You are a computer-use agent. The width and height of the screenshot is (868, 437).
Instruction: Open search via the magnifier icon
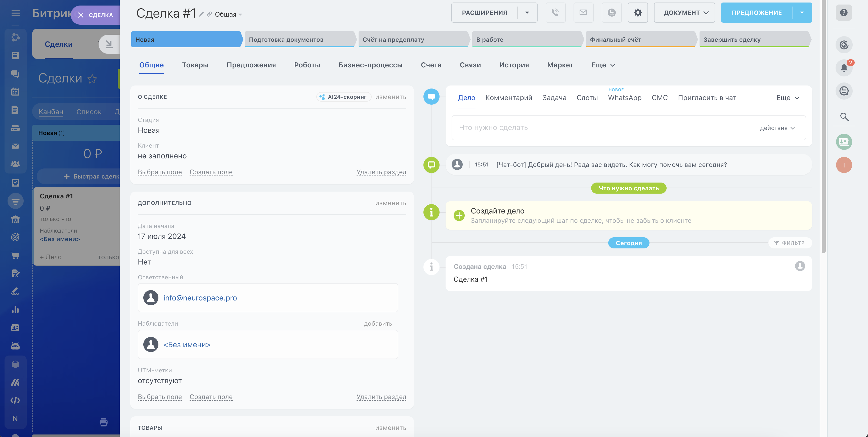(844, 117)
